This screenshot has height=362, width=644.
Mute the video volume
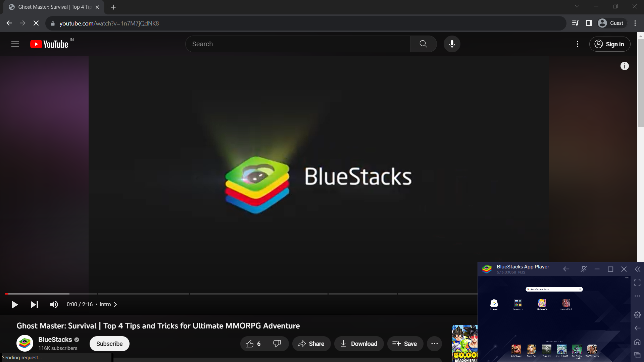54,304
